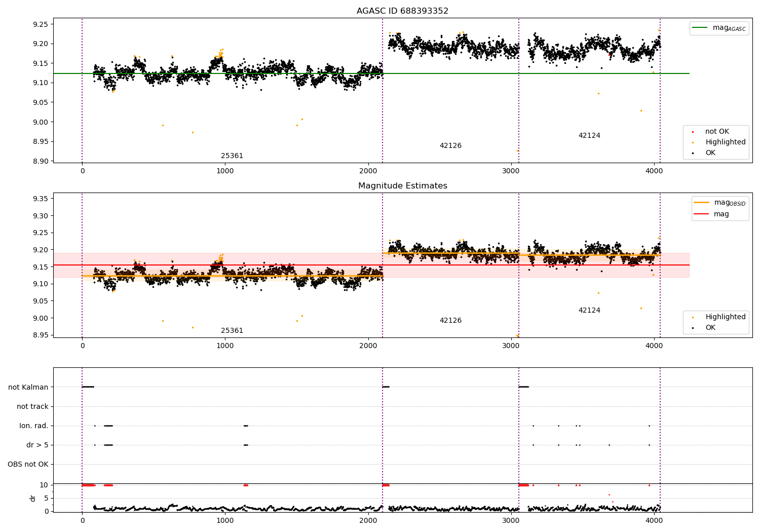This screenshot has width=760, height=532.
Task: Click the "8.90" y-axis tick label
Action: click(41, 161)
